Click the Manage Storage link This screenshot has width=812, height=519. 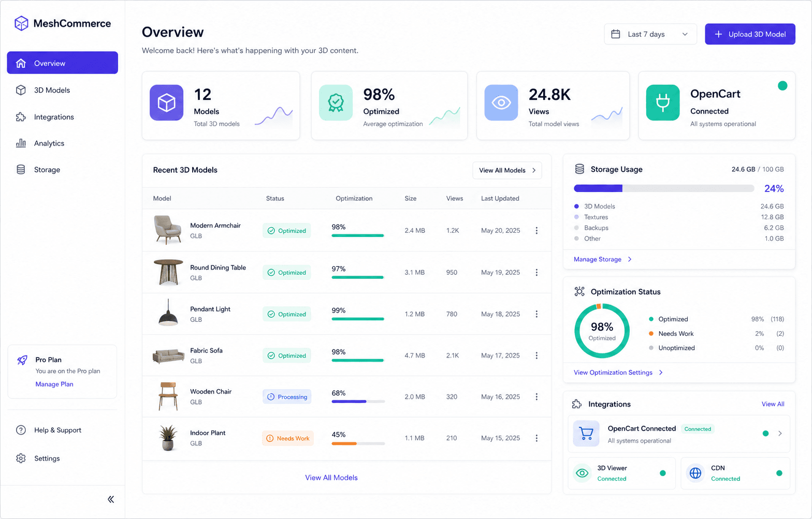(603, 259)
